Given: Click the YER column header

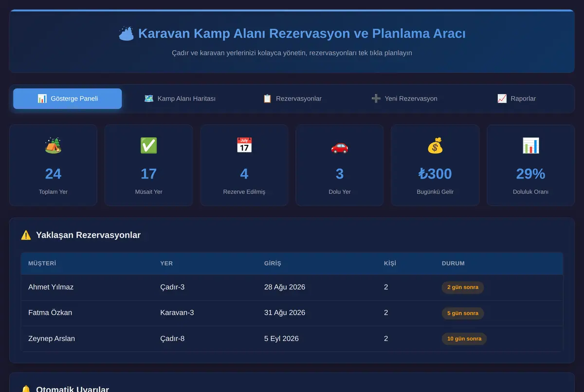Looking at the screenshot, I should tap(166, 264).
